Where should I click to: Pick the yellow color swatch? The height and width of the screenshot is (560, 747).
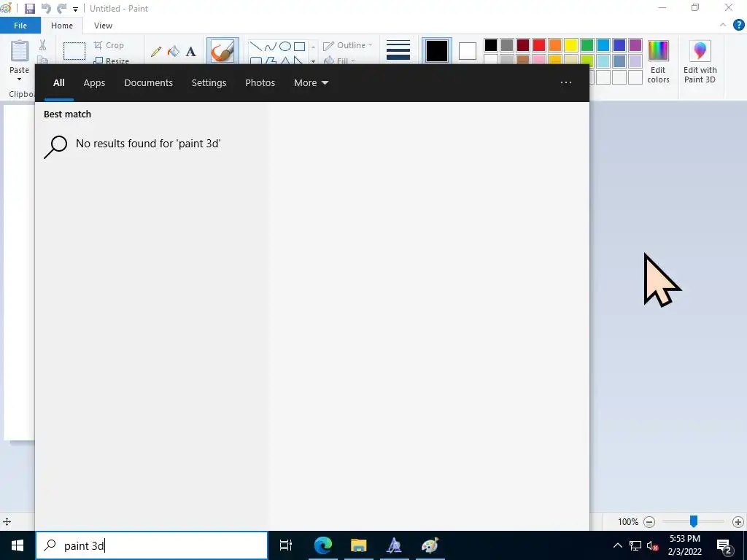pos(570,45)
